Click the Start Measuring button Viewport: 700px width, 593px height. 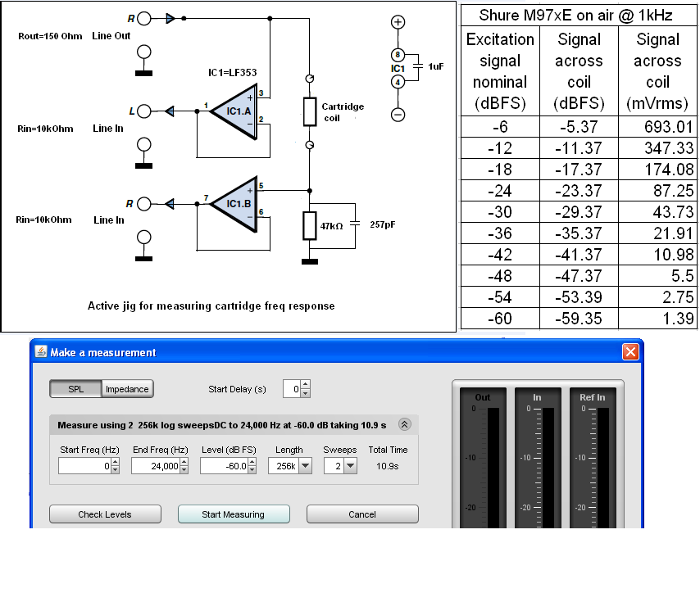click(234, 514)
